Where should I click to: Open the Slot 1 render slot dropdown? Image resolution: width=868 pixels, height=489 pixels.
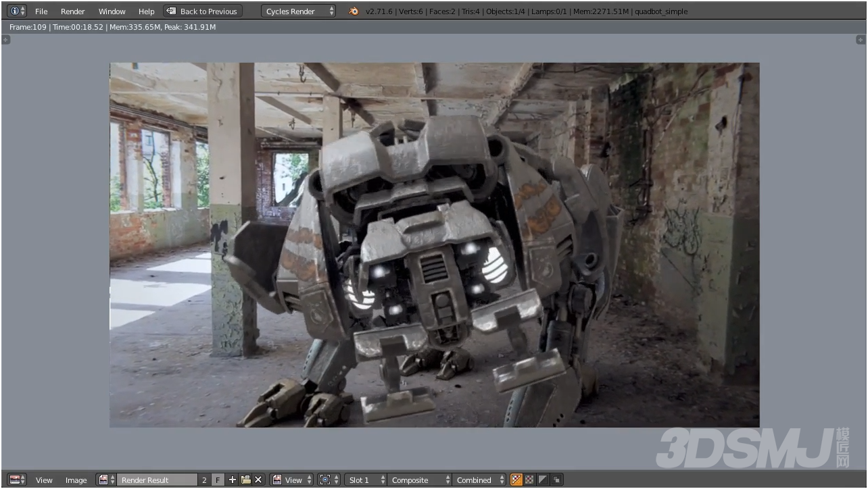366,480
